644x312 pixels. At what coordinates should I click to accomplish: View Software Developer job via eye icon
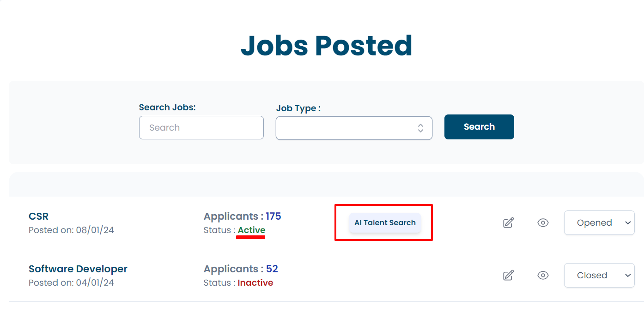(543, 276)
